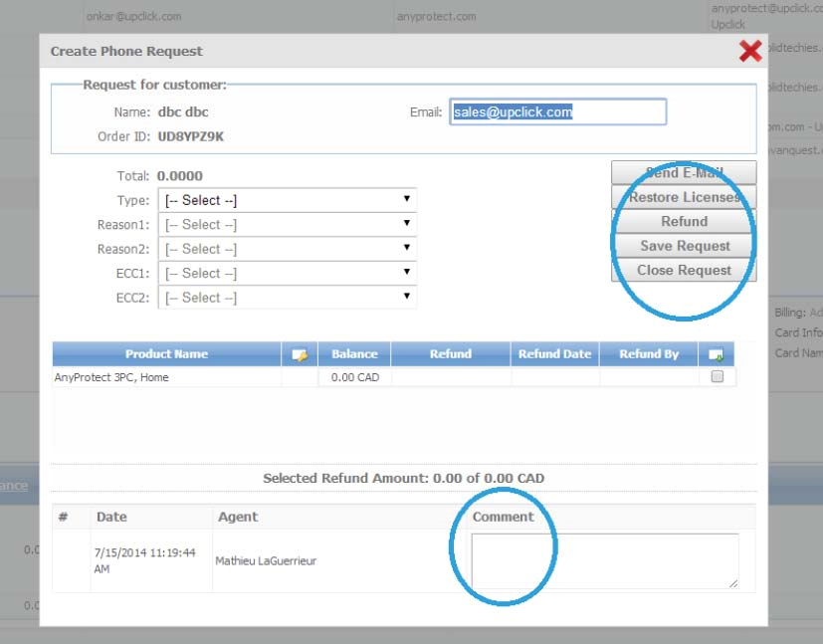Image resolution: width=823 pixels, height=644 pixels.
Task: Click the Send E-Mail button
Action: click(683, 172)
